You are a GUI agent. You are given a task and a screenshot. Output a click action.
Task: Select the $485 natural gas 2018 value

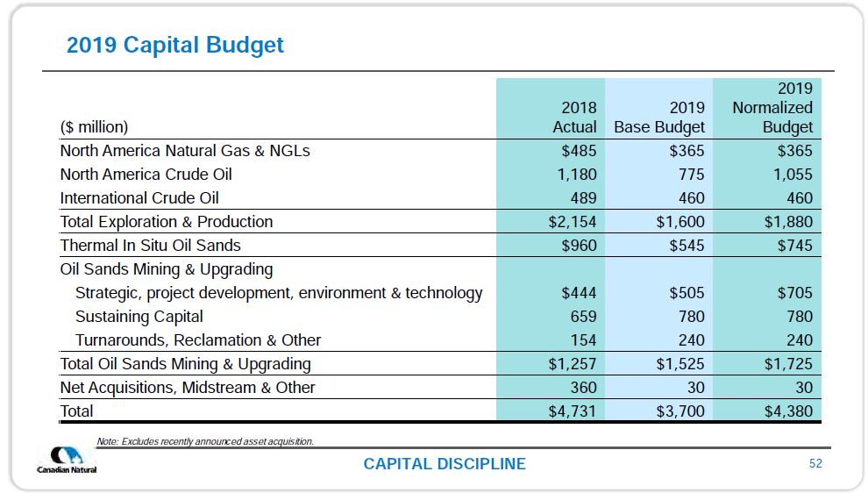[x=579, y=151]
